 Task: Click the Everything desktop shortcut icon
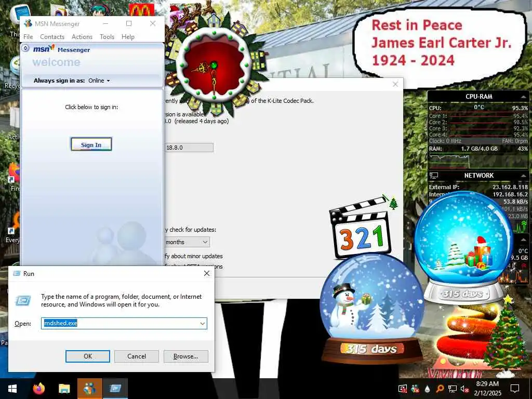(14, 224)
